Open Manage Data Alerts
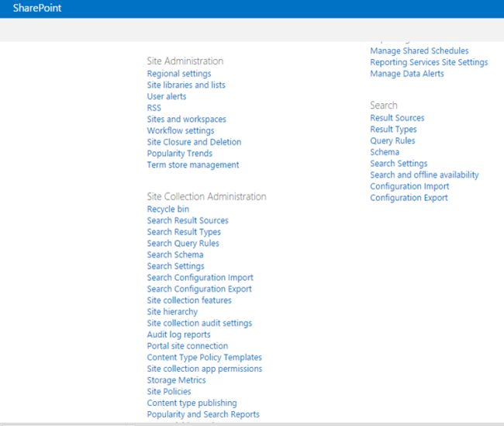This screenshot has width=504, height=426. tap(407, 74)
